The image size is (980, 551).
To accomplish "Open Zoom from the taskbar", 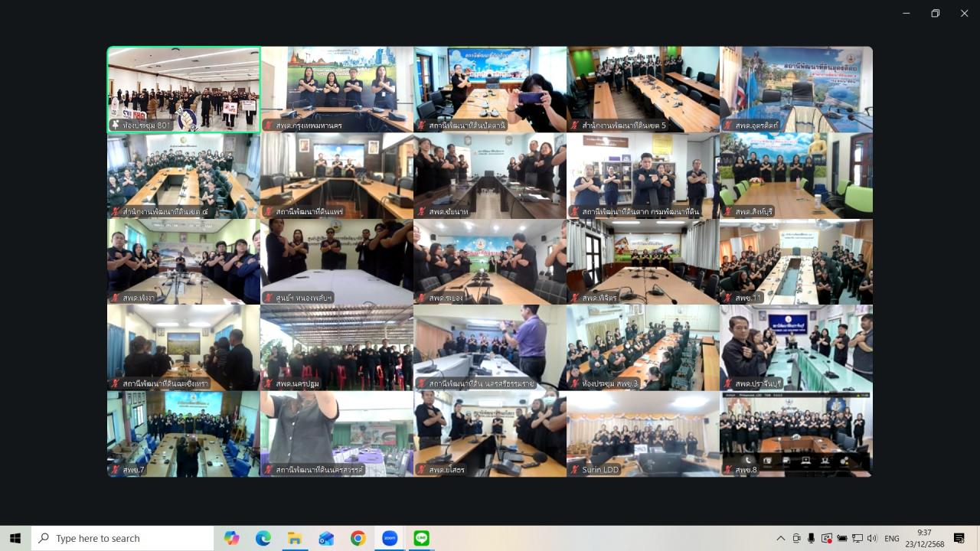I will pyautogui.click(x=389, y=538).
